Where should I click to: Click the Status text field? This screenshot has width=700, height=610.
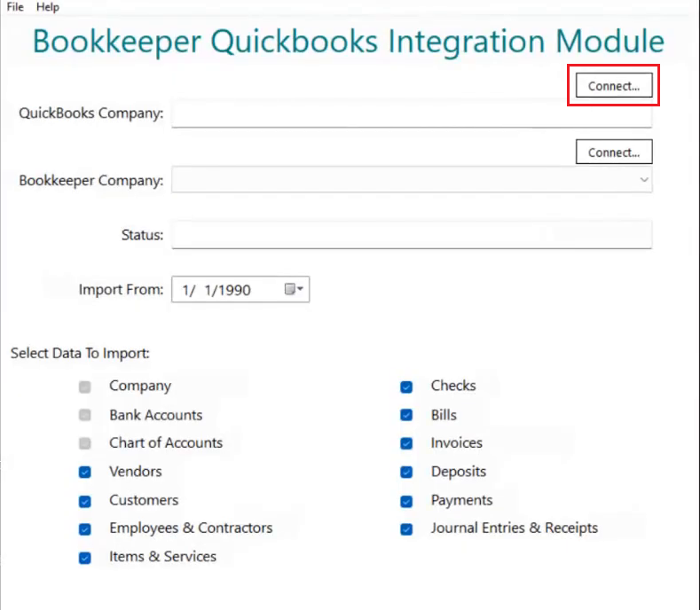pos(412,235)
